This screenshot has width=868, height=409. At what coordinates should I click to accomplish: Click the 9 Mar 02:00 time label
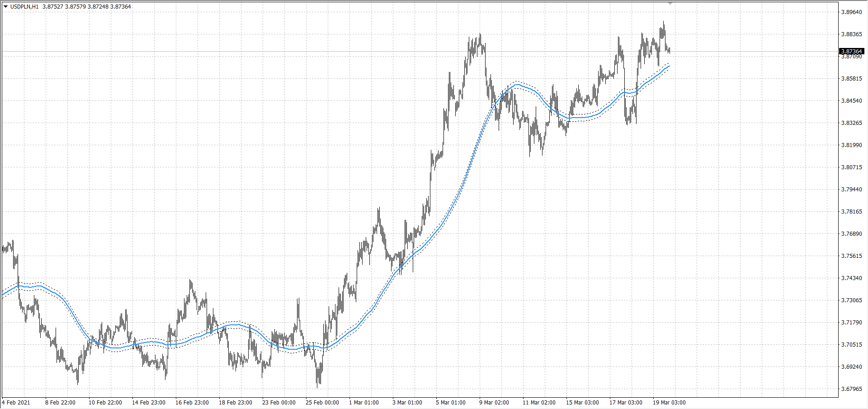[x=494, y=403]
